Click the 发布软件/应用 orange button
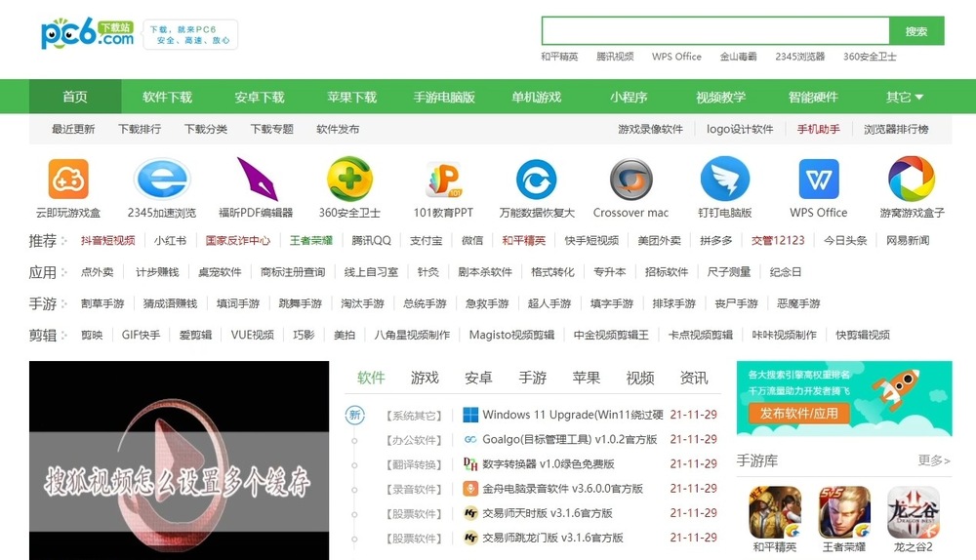 click(x=798, y=413)
